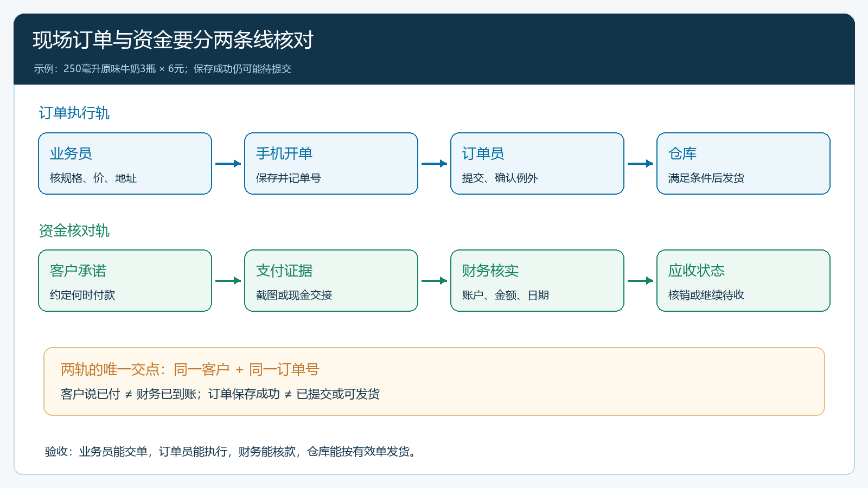Click the text 保存并记单号

pyautogui.click(x=289, y=178)
